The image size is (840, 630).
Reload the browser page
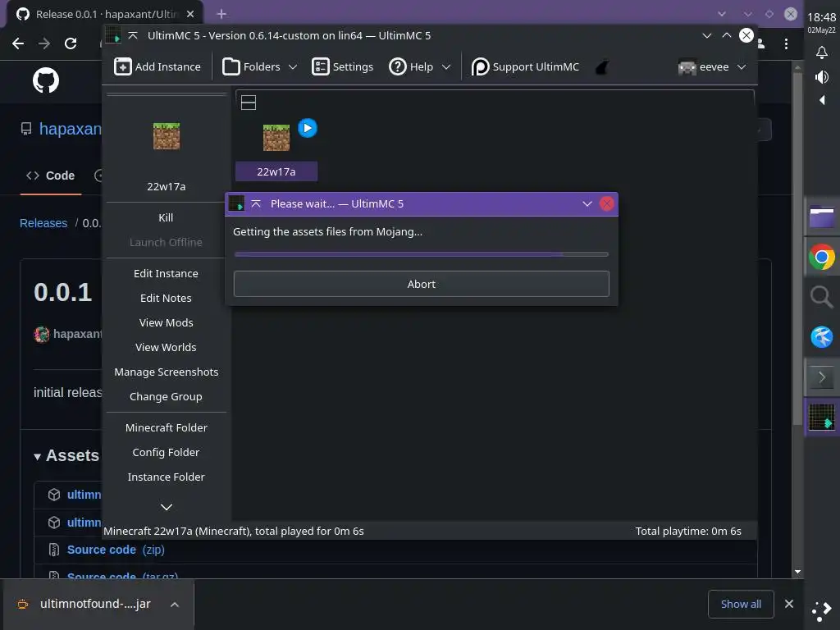[71, 43]
